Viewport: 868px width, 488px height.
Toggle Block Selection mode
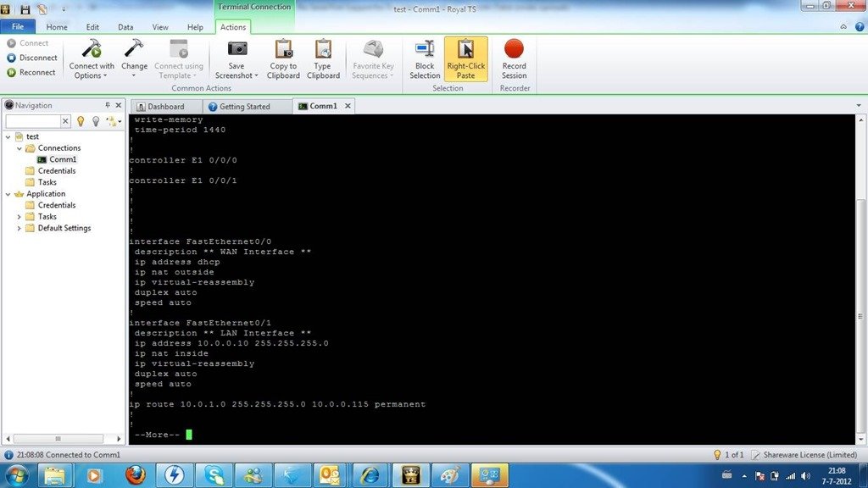pos(425,58)
